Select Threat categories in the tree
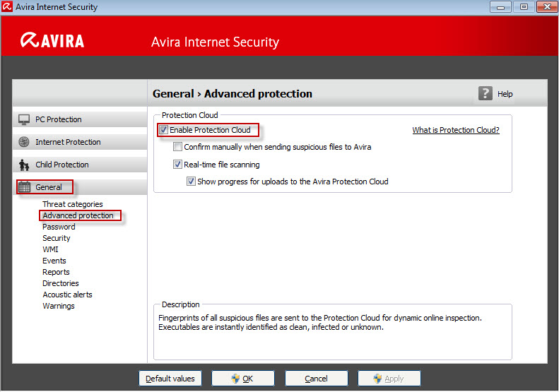Screen dimensions: 559x392 pos(73,204)
